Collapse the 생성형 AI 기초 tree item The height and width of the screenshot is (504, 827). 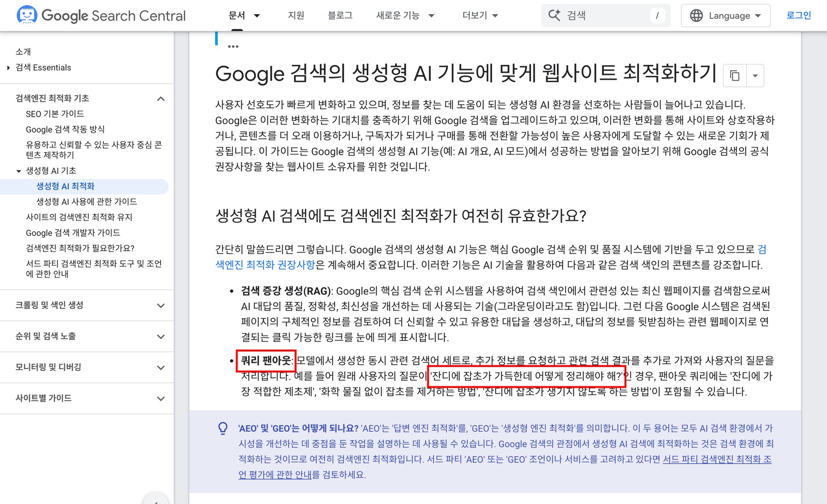coord(19,171)
